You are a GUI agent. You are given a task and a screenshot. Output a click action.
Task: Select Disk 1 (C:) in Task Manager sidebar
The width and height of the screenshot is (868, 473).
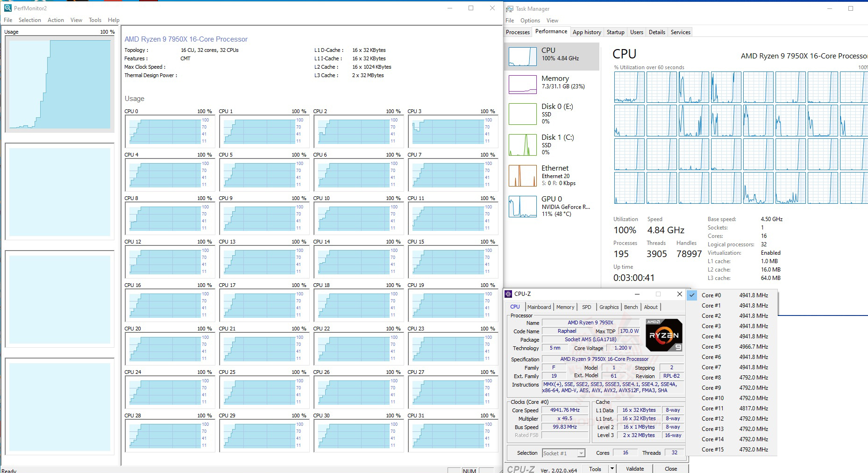(552, 144)
